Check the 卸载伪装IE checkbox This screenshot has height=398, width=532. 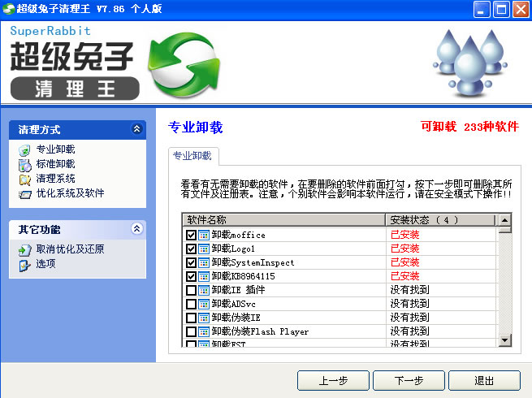pyautogui.click(x=191, y=318)
